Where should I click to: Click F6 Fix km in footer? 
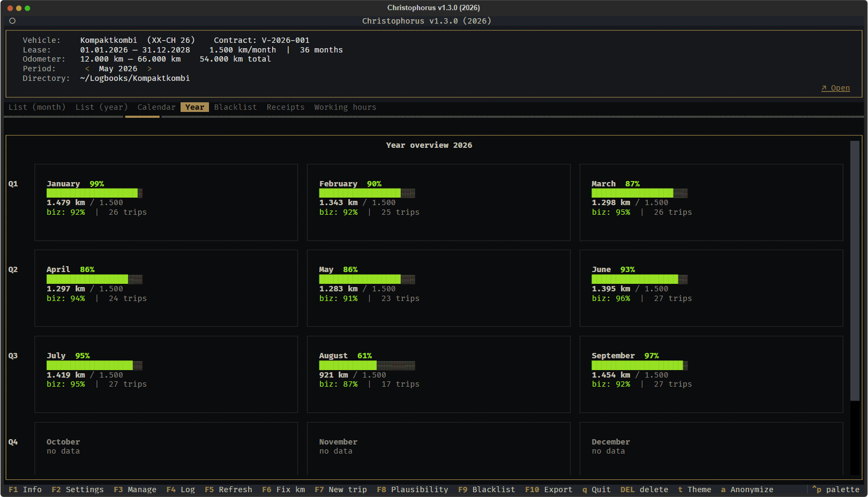click(283, 490)
